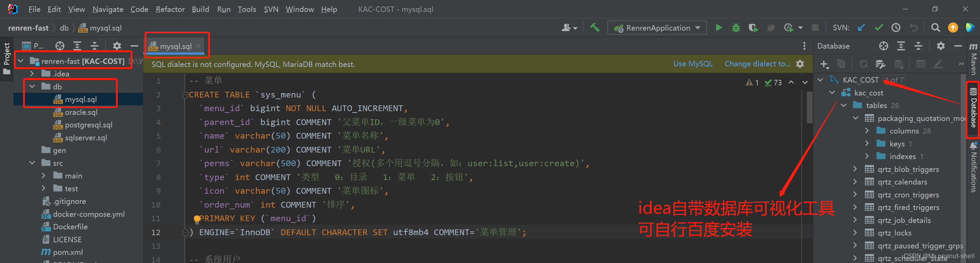Select pom.xml in Project tree
The image size is (980, 263).
pyautogui.click(x=68, y=252)
